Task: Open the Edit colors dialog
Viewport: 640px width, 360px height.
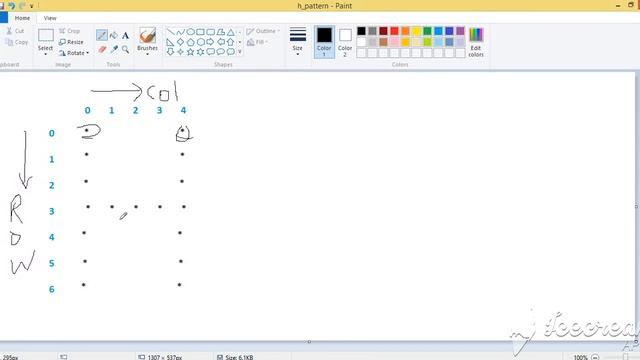Action: 476,42
